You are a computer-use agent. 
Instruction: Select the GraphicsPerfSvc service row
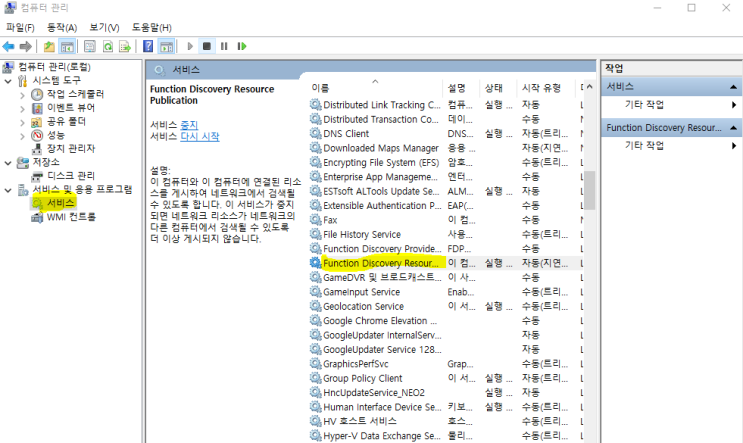pos(446,364)
